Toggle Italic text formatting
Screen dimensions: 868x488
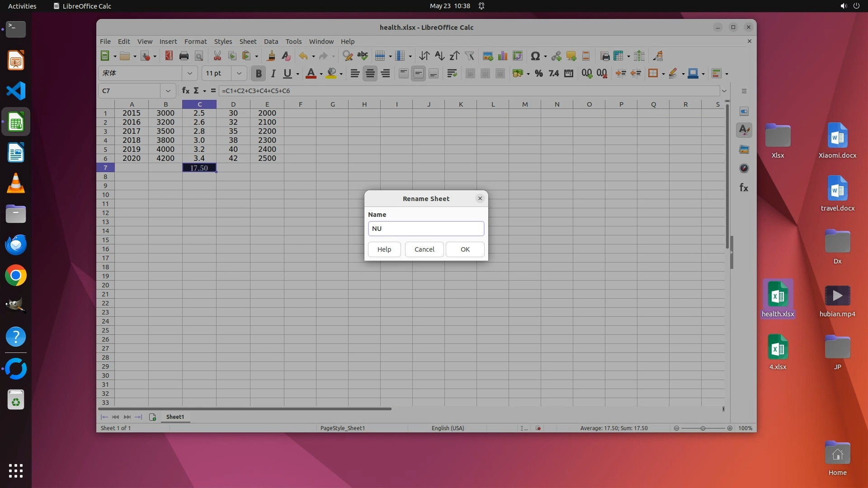pos(273,73)
